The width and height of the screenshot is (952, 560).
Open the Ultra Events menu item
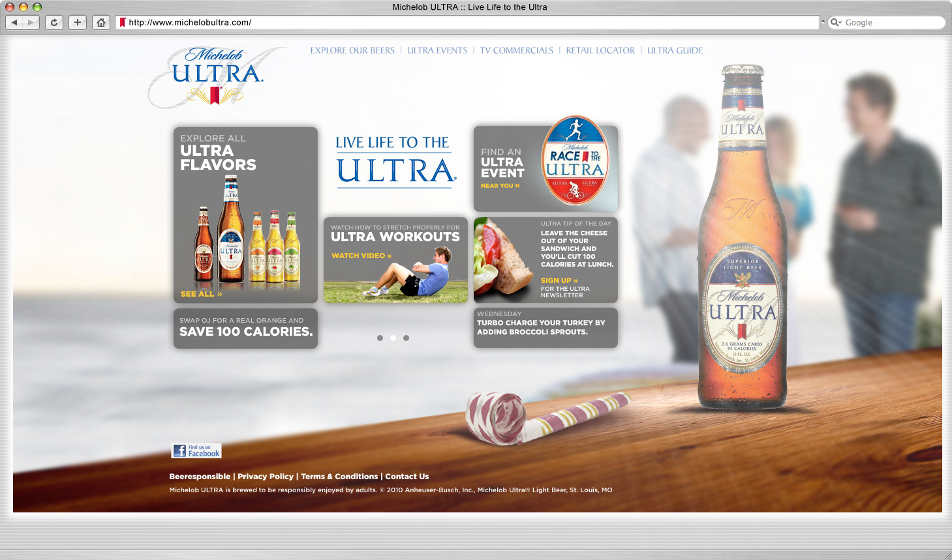click(437, 50)
